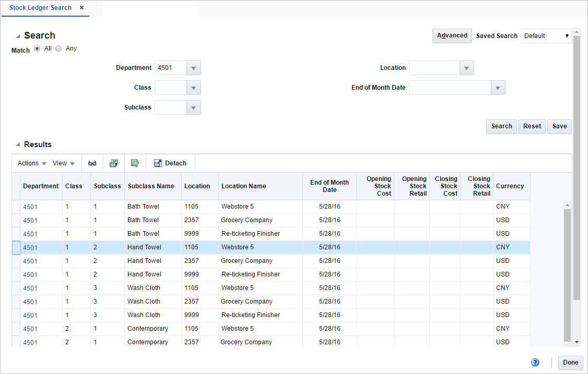The width and height of the screenshot is (588, 374).
Task: Close the Stock Ledger Search tab
Action: [x=81, y=8]
